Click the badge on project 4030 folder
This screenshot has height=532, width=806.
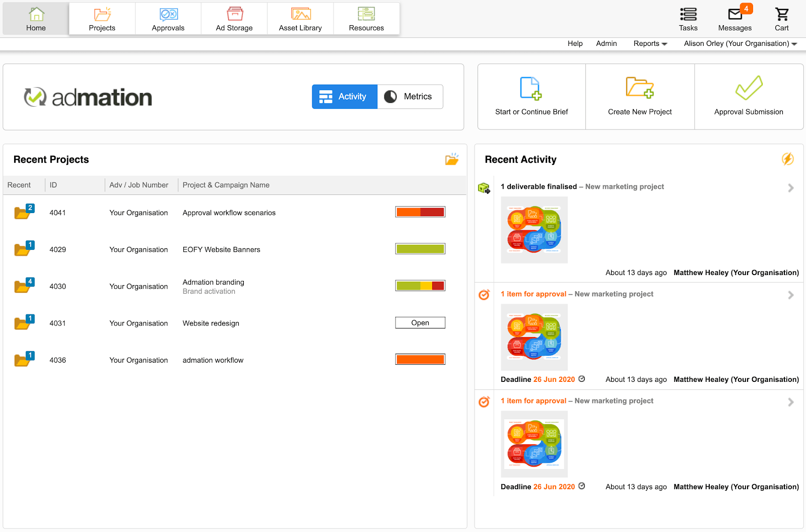coord(30,281)
